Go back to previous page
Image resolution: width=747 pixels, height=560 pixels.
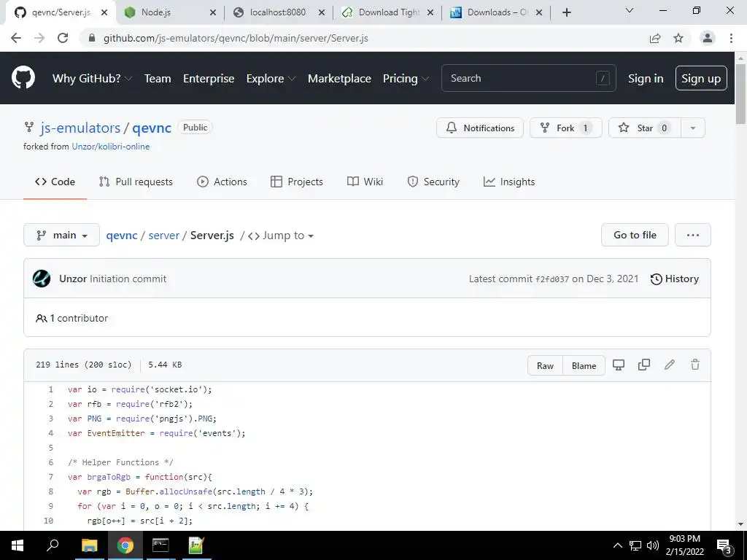16,38
